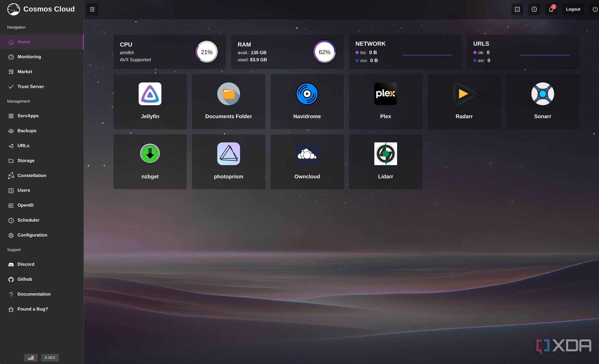Screen dimensions: 599x364
Task: Click the clock icon in top bar
Action: coord(534,9)
